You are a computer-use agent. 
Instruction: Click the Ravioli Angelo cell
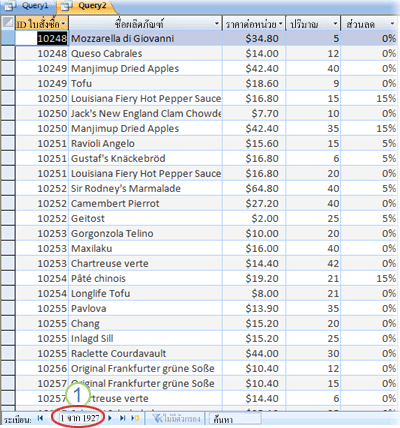tap(145, 143)
